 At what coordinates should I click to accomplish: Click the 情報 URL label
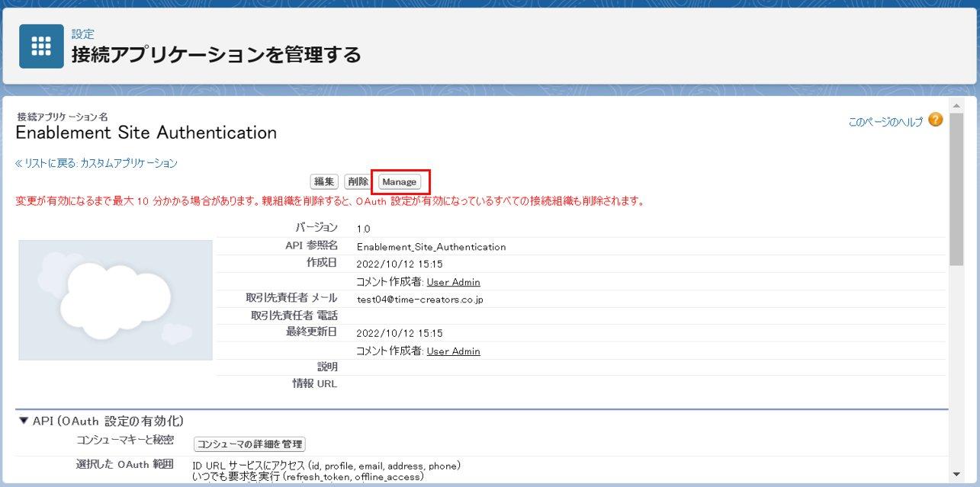(x=314, y=383)
